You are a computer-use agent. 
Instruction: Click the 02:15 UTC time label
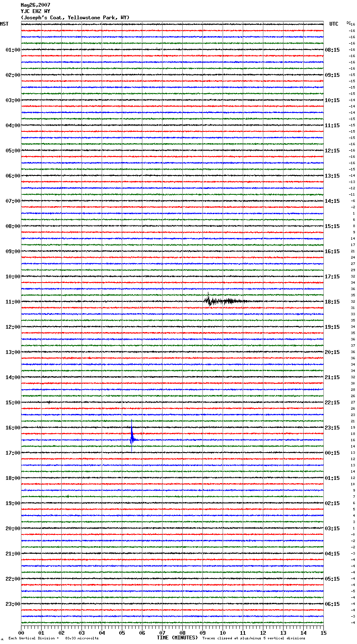pos(332,503)
